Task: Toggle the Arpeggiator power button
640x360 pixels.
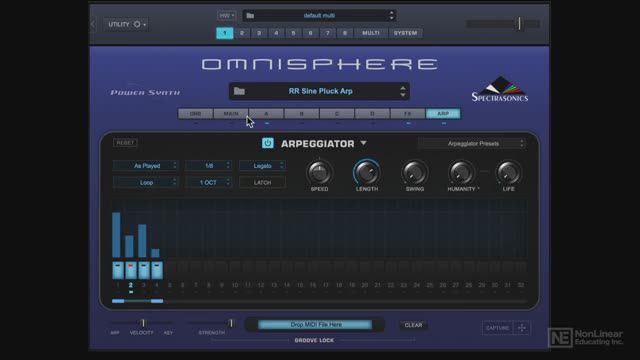Action: click(x=267, y=143)
